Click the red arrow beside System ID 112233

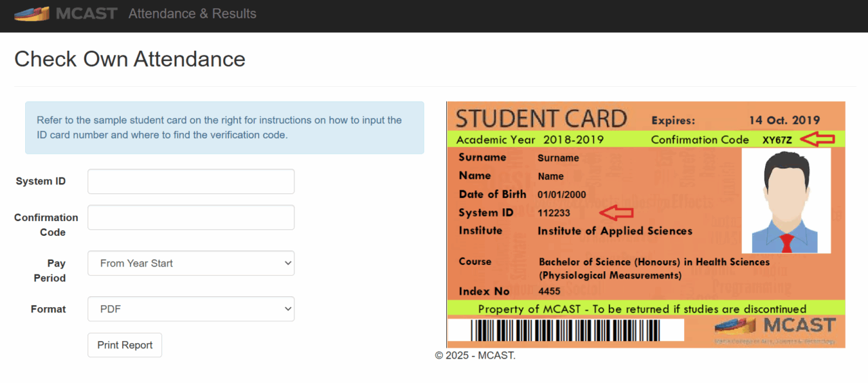618,213
